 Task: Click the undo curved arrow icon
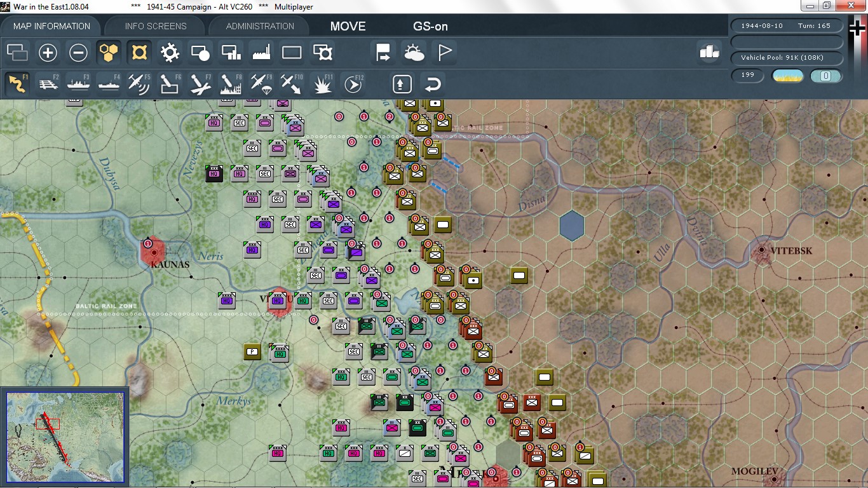433,84
